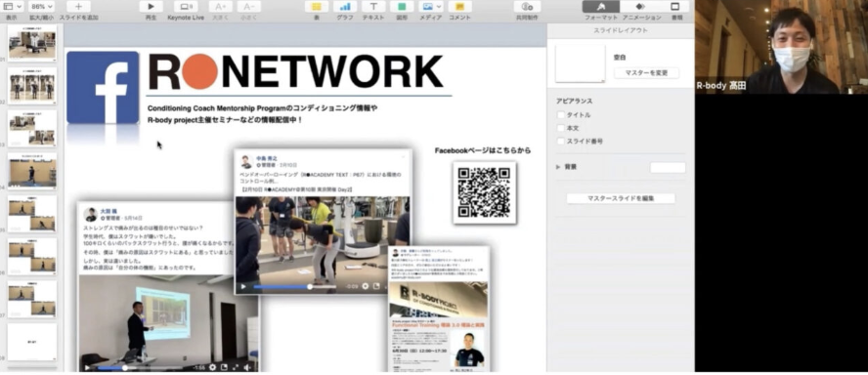Switch to the フォーマット inspector tab

(x=600, y=7)
